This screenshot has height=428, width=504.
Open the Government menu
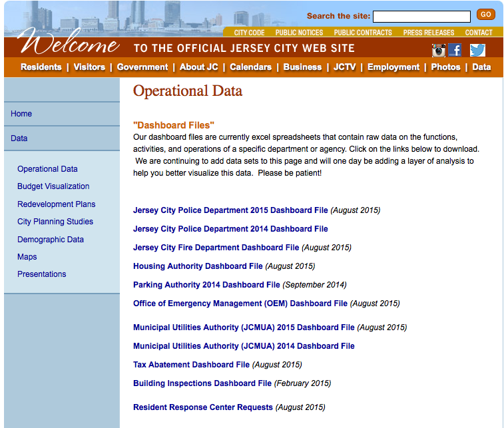tap(142, 67)
